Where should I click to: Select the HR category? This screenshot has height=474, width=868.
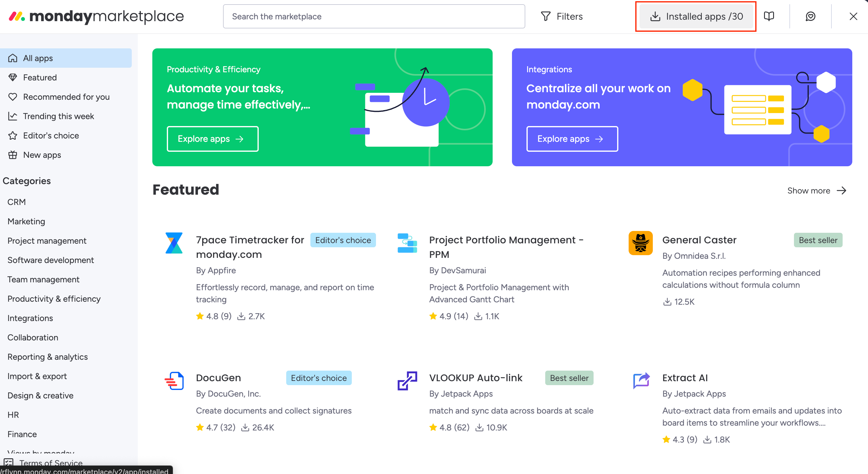point(13,415)
